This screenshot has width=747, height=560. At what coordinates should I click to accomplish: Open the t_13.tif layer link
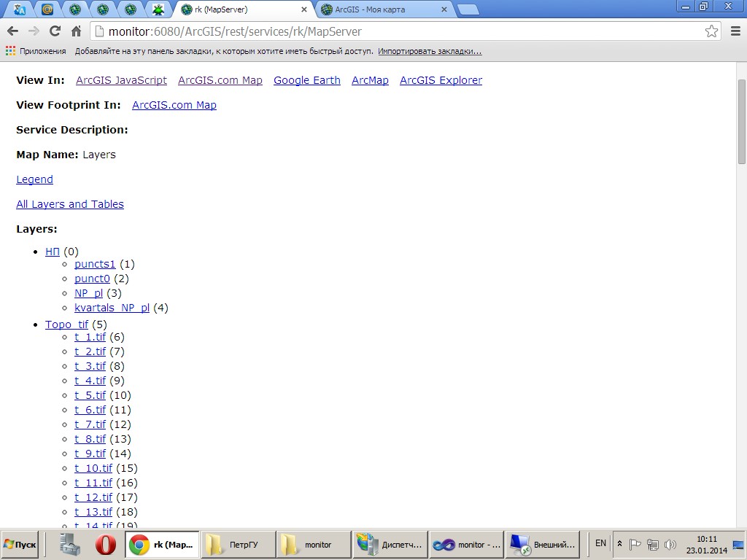pos(93,512)
